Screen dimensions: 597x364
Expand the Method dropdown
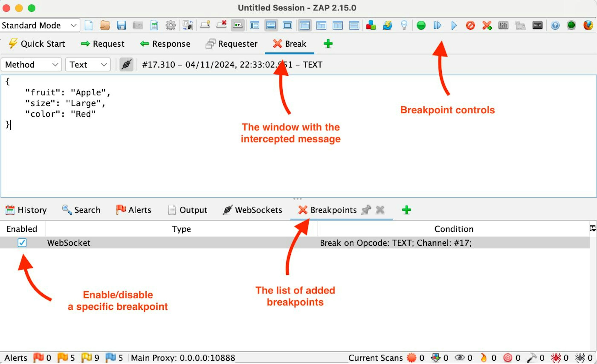[x=32, y=65]
